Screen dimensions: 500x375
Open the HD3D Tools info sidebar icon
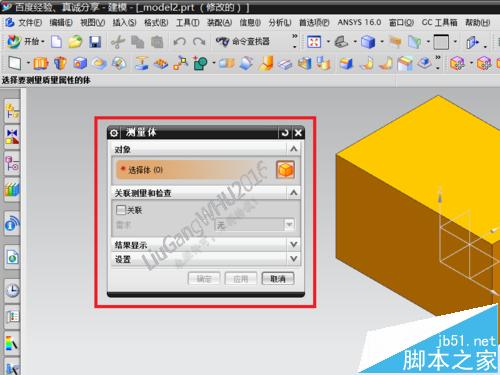click(12, 224)
